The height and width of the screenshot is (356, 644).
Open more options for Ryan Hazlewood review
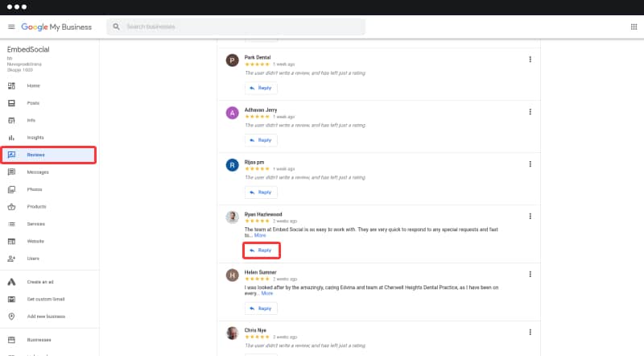point(530,216)
